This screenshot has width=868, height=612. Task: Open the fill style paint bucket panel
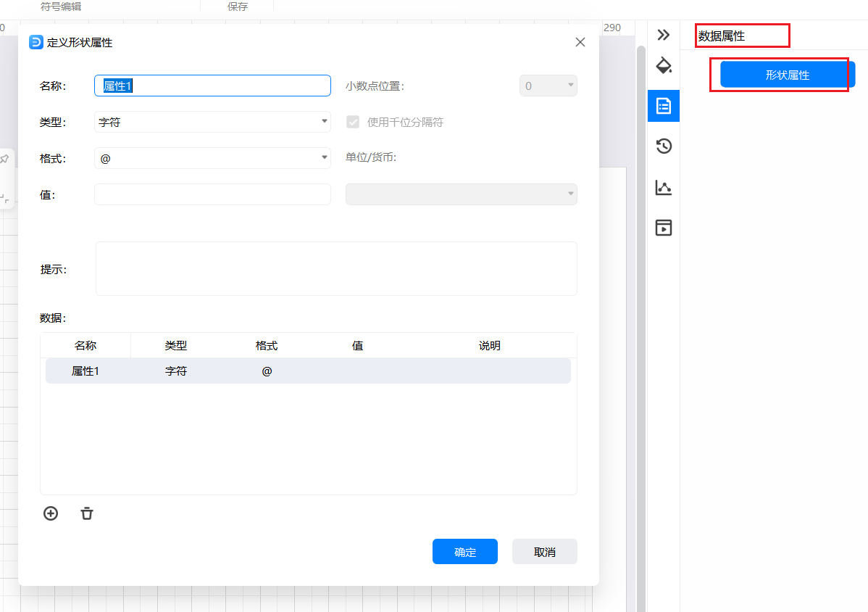[664, 66]
